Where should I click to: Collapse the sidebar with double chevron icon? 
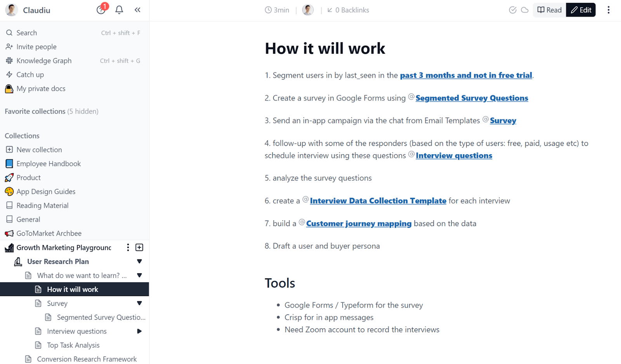point(137,10)
